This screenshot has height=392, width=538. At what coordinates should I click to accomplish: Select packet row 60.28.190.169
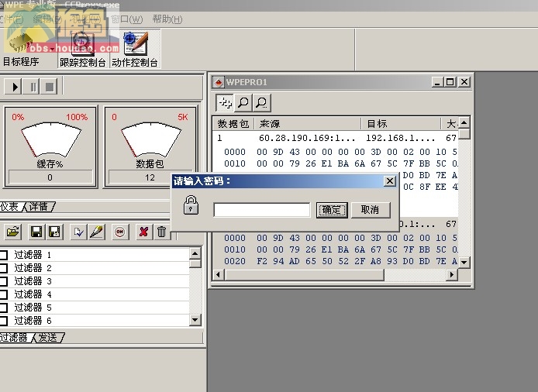point(336,138)
